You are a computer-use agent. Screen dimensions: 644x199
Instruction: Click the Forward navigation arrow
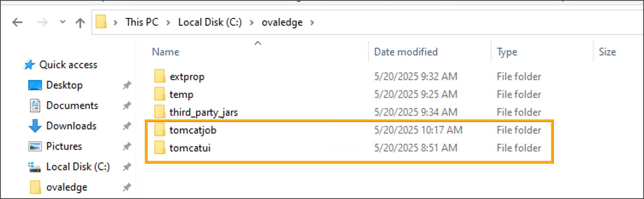(43, 23)
